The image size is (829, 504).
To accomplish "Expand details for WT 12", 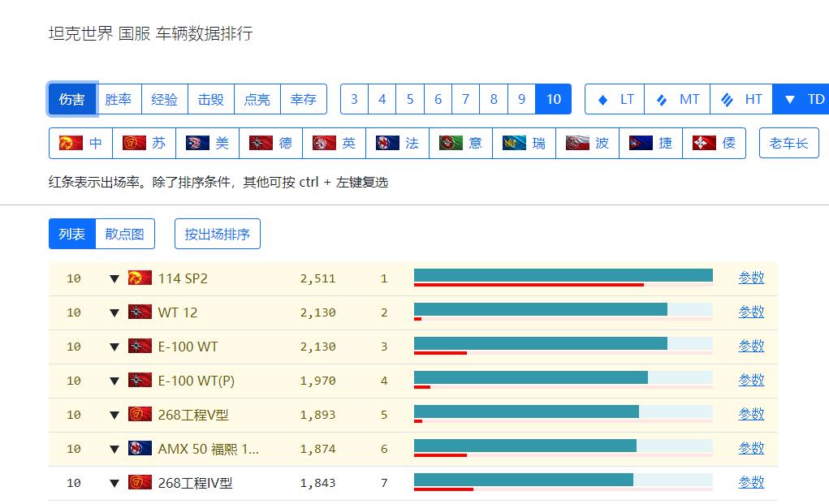I will 114,312.
